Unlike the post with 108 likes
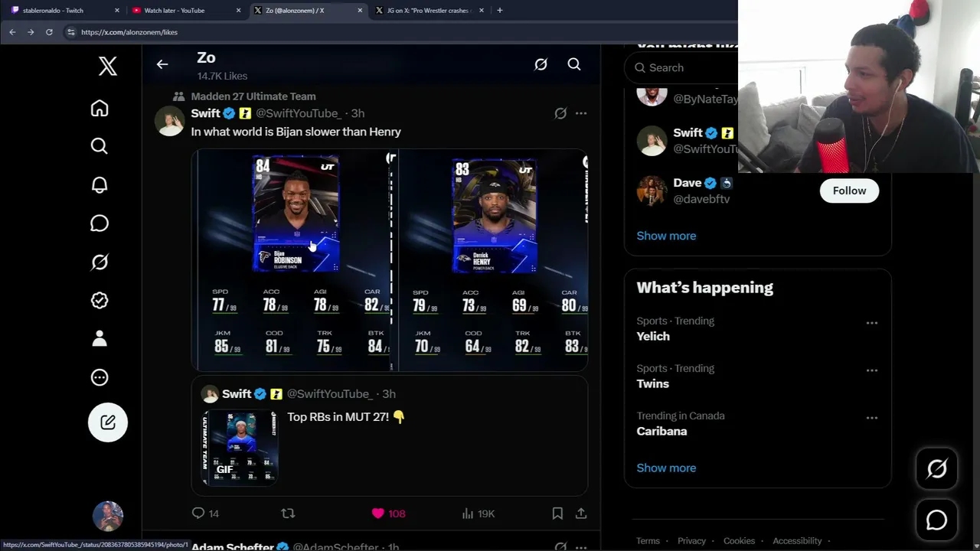This screenshot has height=551, width=980. pyautogui.click(x=388, y=514)
